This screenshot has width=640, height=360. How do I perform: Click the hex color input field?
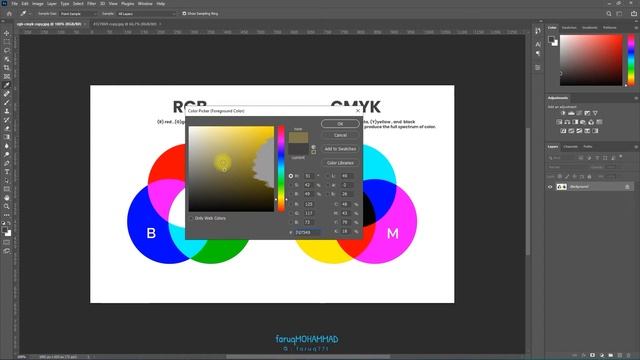tap(307, 232)
